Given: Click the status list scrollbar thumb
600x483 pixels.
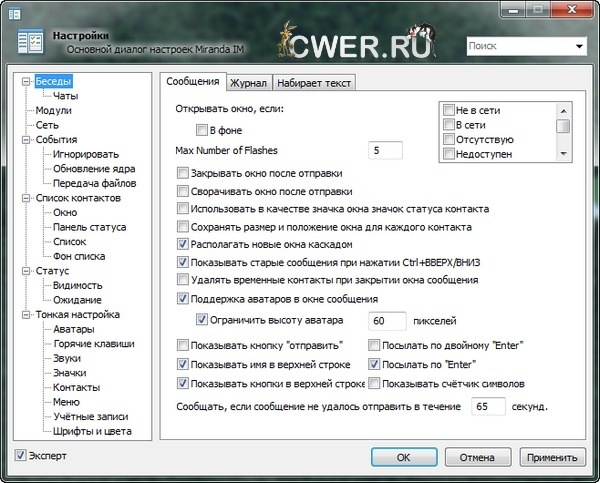Looking at the screenshot, I should 563,126.
